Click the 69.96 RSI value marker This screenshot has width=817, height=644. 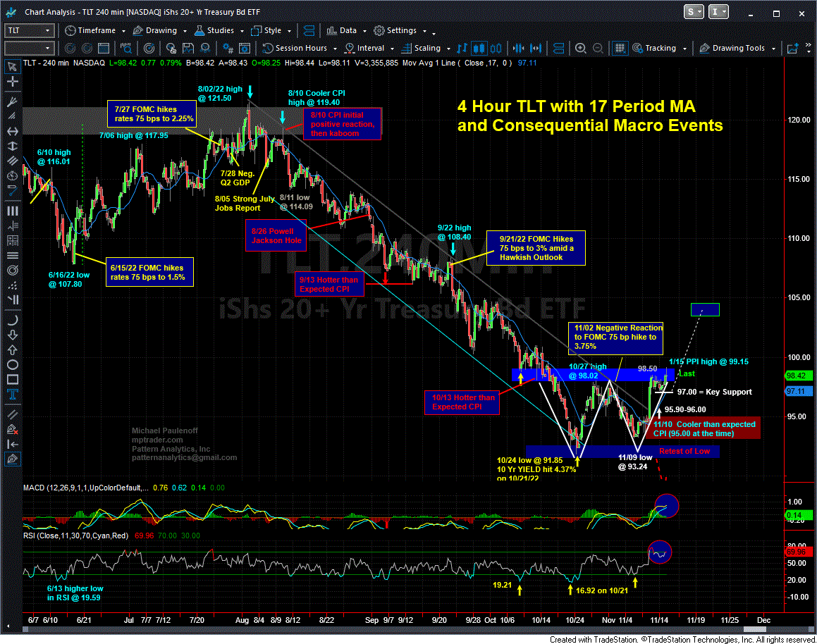point(798,552)
